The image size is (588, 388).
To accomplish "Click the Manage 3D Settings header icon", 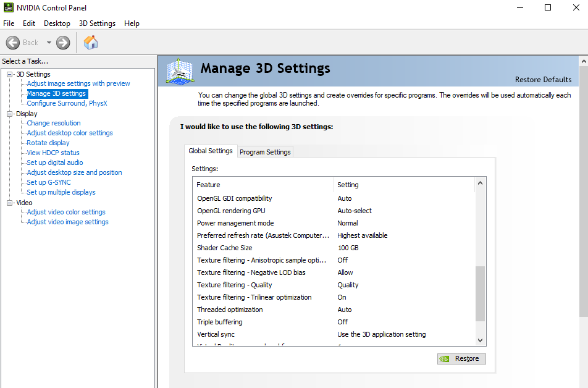I will (x=180, y=71).
